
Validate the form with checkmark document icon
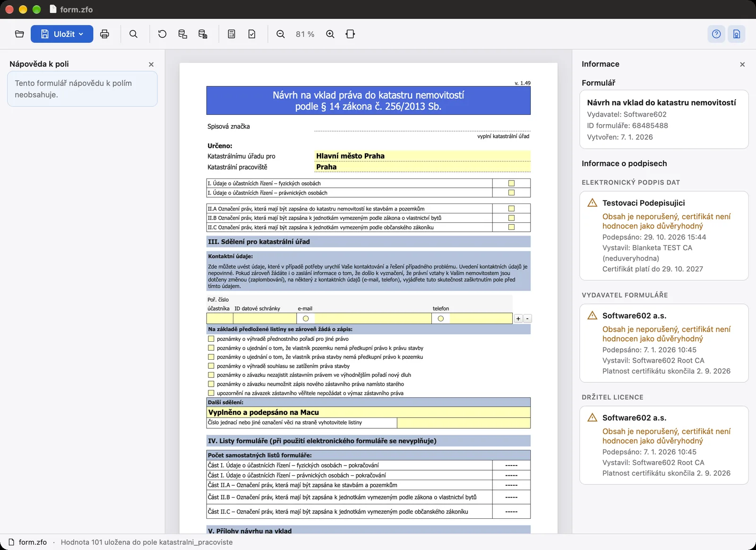point(252,34)
